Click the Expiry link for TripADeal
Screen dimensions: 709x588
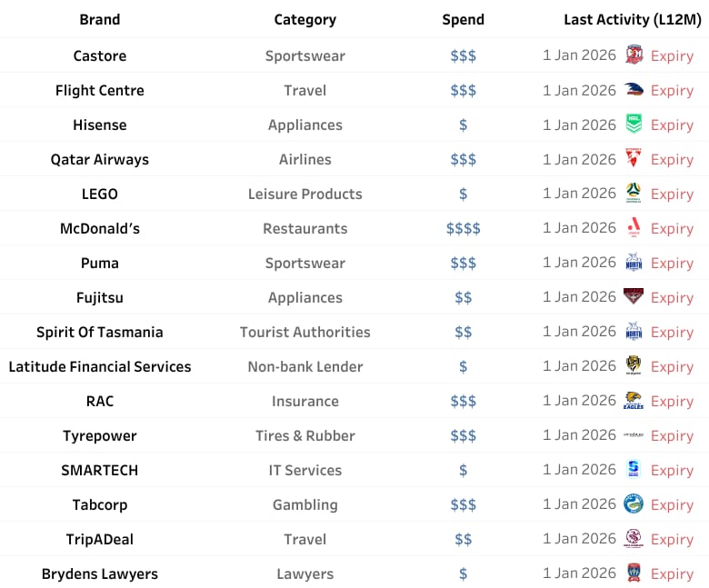tap(672, 539)
